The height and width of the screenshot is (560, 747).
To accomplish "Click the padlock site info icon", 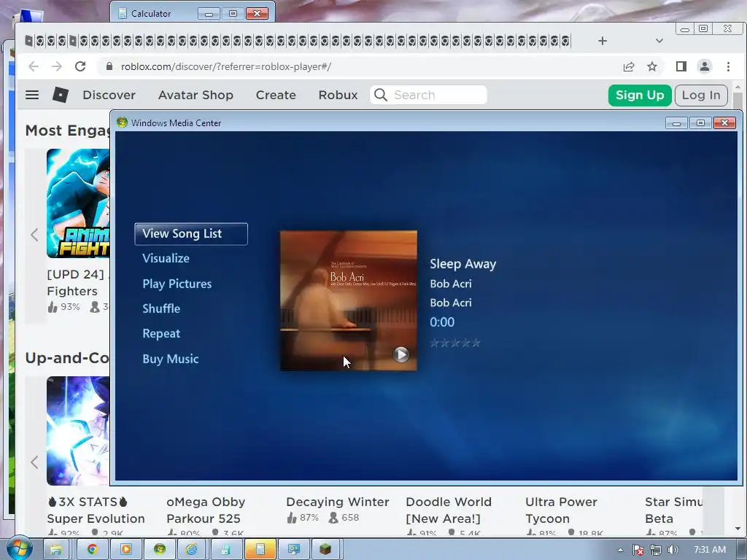I will tap(109, 66).
